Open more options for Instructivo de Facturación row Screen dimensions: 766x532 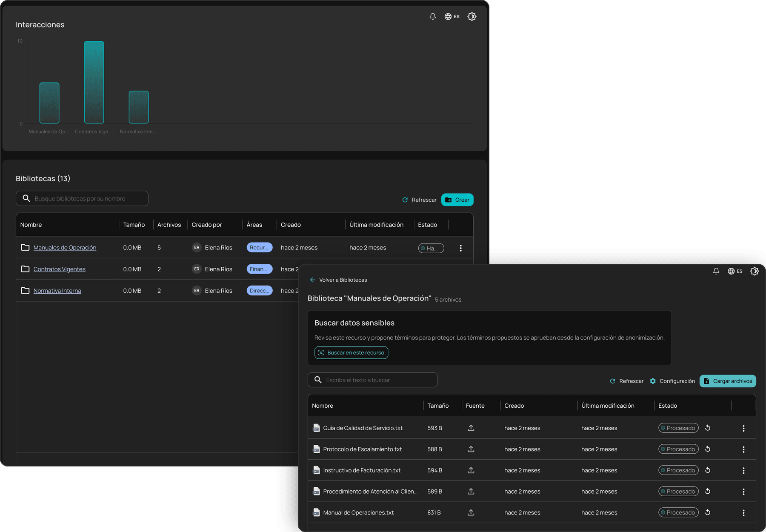click(743, 471)
